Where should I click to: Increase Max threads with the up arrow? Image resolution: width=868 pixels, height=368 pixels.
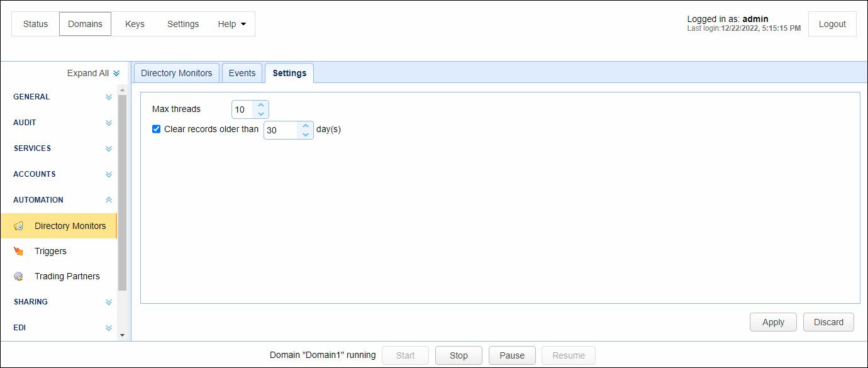(x=261, y=105)
